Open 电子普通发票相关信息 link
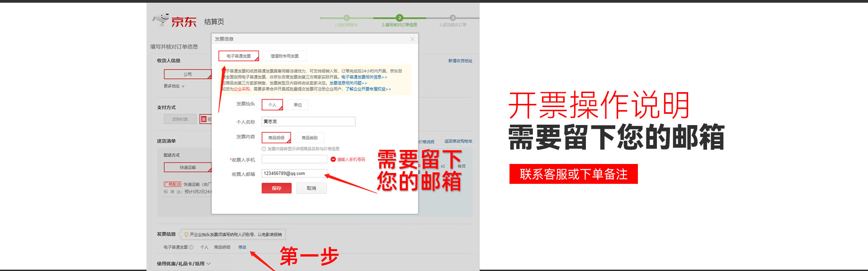Image resolution: width=868 pixels, height=271 pixels. [363, 77]
